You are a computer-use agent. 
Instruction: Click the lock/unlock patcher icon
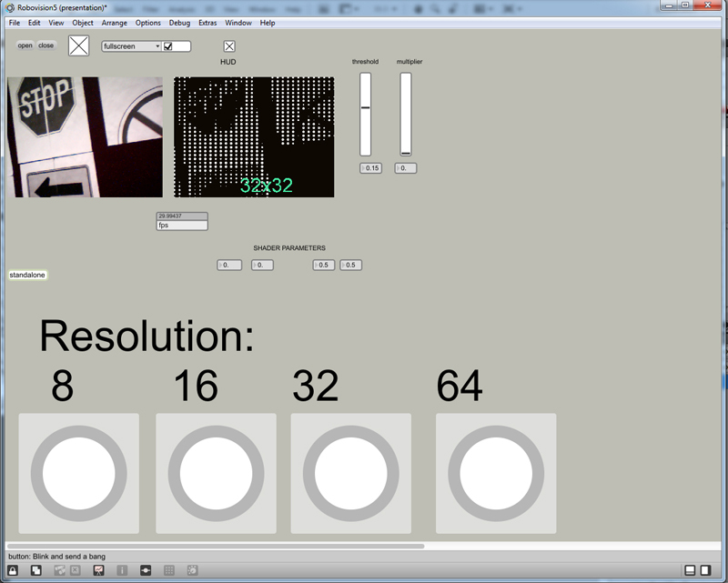pyautogui.click(x=13, y=570)
